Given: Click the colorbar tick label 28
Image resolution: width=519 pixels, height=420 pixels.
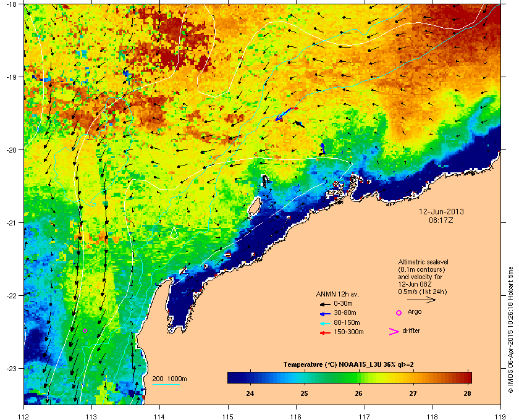Looking at the screenshot, I should [467, 393].
